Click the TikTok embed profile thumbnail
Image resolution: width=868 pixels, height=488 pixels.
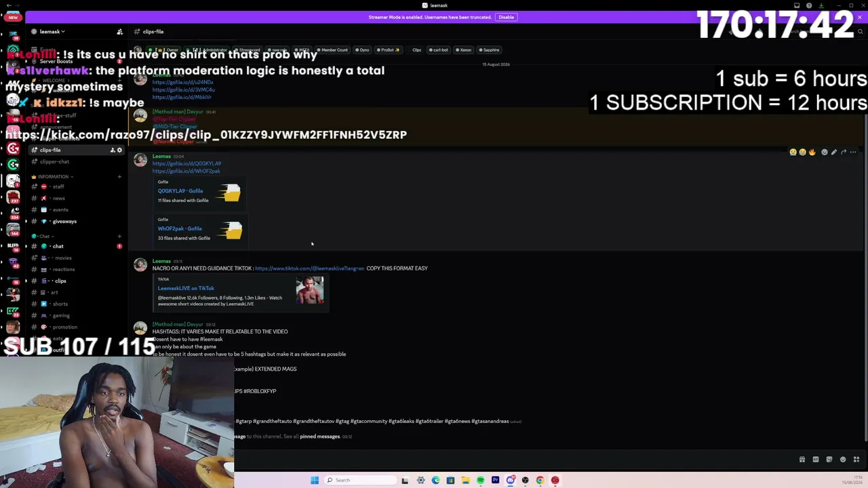point(310,289)
